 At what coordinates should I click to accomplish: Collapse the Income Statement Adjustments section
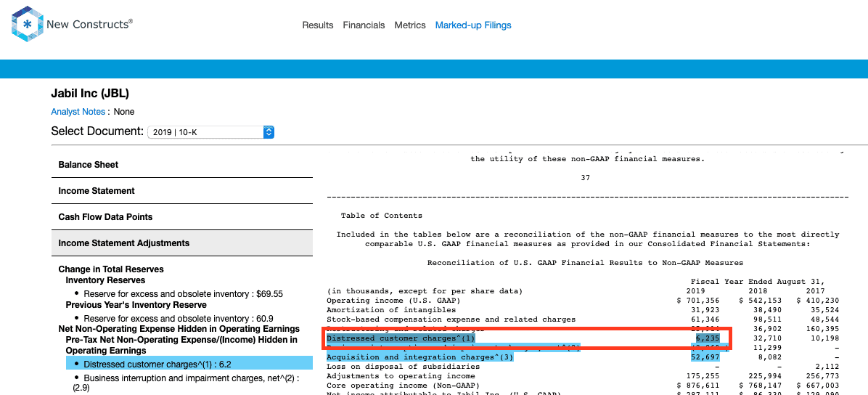coord(182,243)
